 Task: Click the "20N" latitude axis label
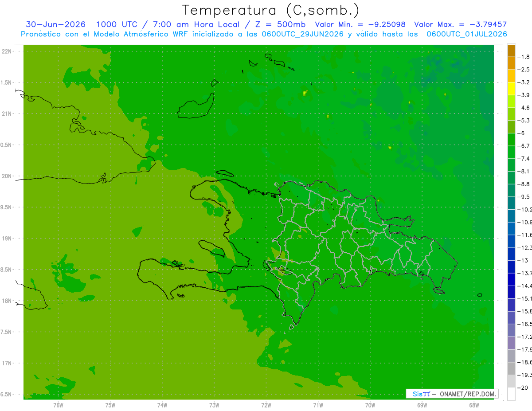8,176
